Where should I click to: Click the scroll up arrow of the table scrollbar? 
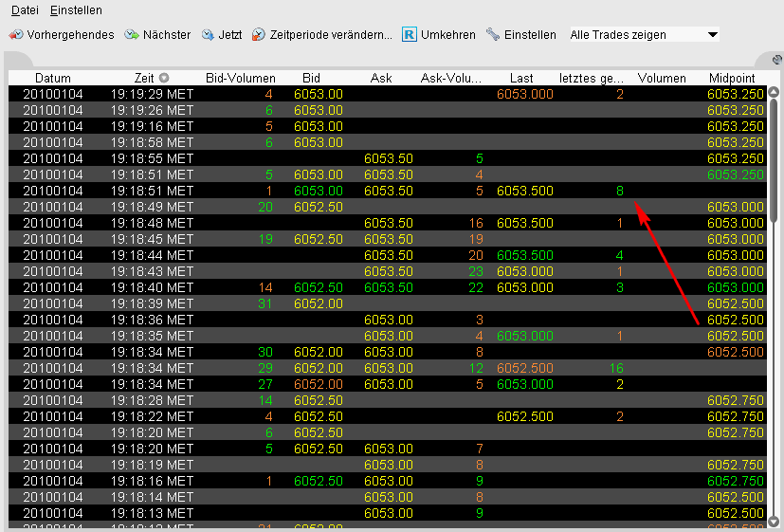tap(774, 91)
